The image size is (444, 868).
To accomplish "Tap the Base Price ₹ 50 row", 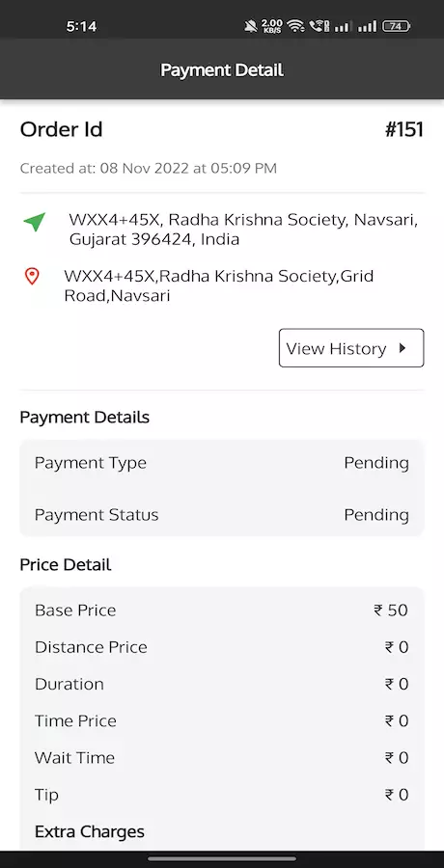I will pos(222,610).
